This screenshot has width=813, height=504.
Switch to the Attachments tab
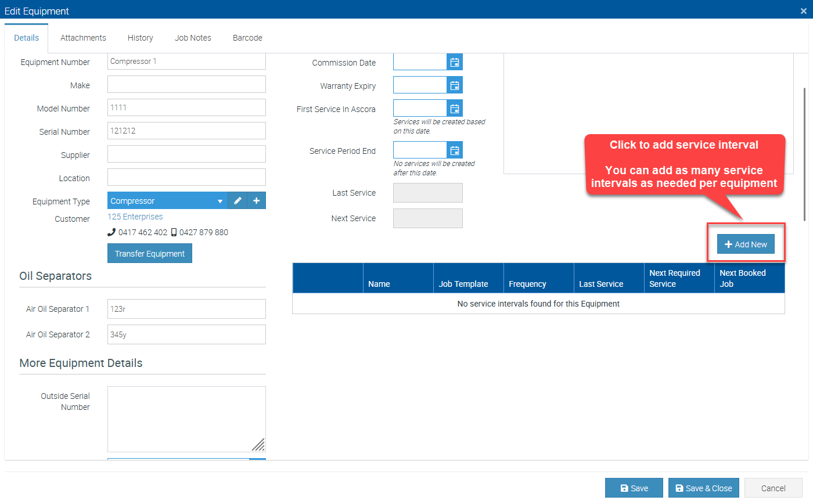[83, 38]
